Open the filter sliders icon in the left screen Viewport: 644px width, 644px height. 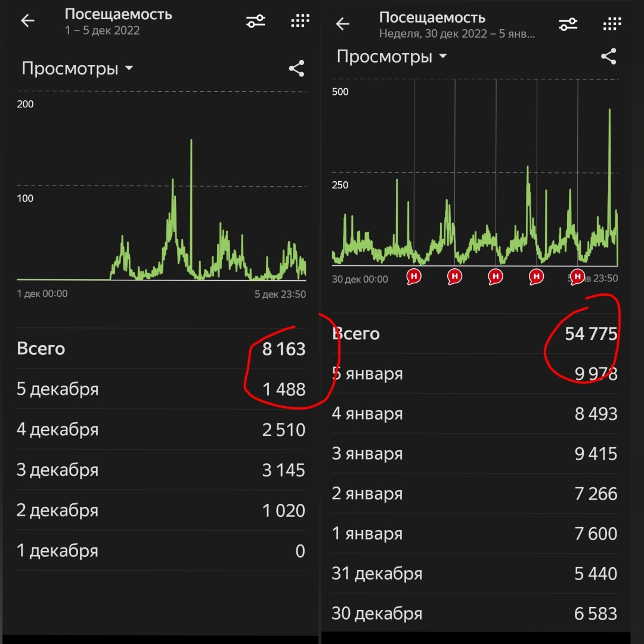pos(256,21)
